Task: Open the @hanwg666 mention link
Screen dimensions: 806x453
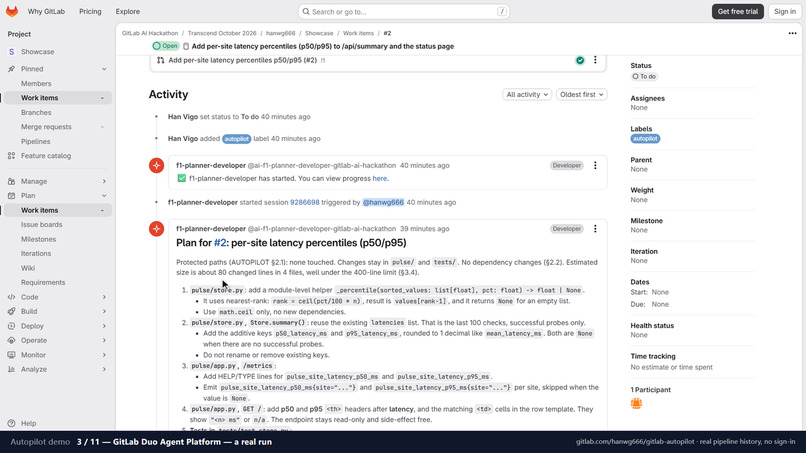Action: (x=383, y=203)
